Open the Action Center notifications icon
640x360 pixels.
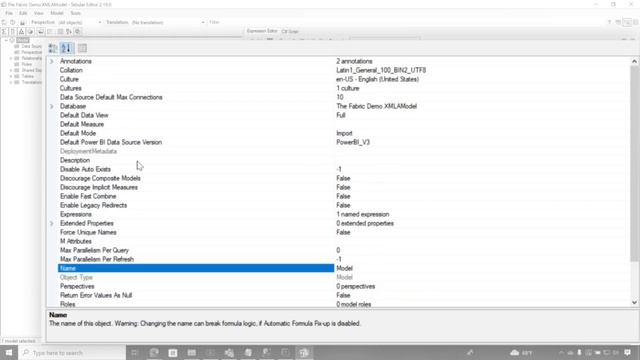[x=627, y=353]
